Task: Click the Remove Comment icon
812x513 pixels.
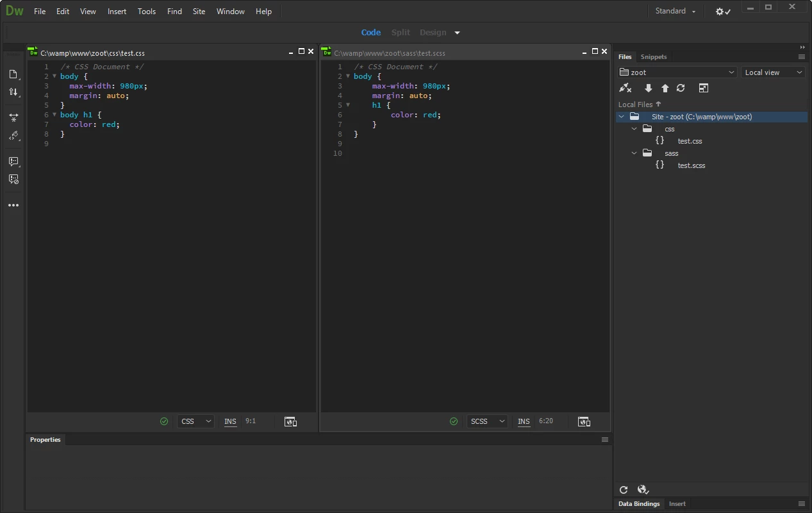Action: point(13,180)
